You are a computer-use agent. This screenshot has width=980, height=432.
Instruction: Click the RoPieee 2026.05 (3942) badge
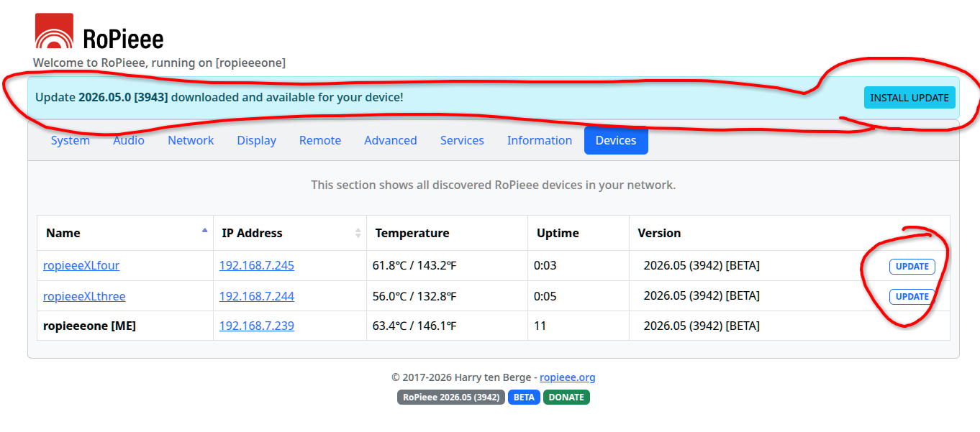tap(451, 397)
